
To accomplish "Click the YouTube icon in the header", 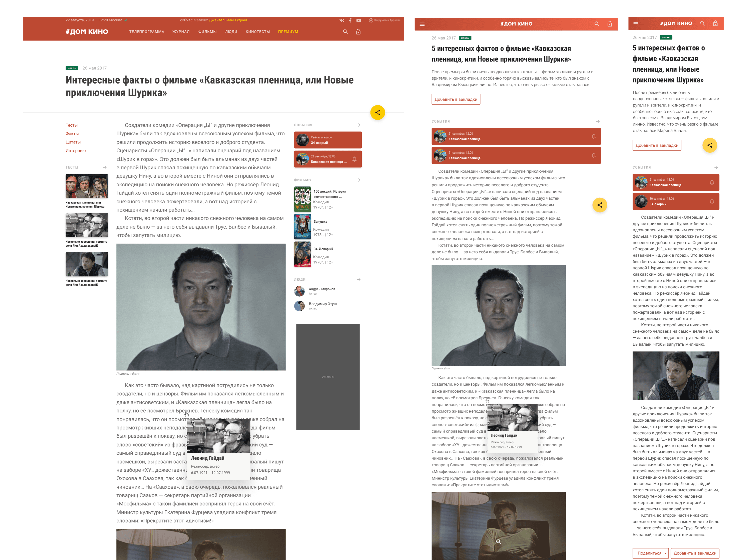I will (358, 20).
